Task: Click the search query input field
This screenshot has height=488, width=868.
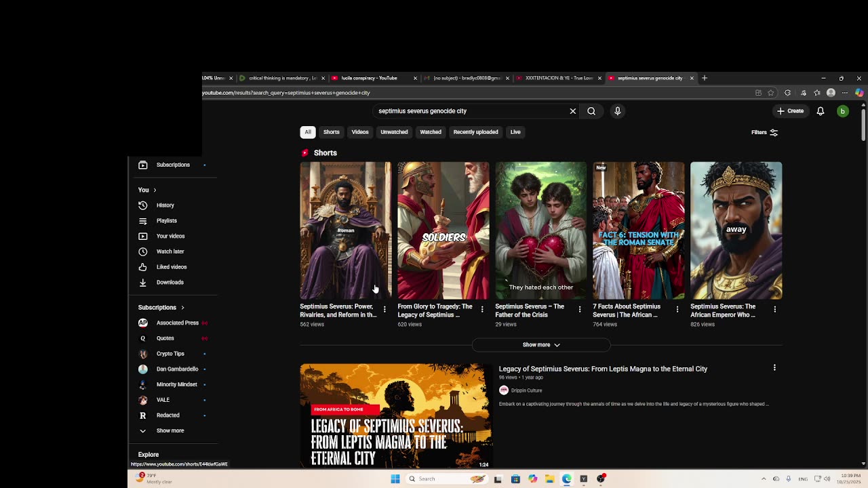Action: (468, 111)
